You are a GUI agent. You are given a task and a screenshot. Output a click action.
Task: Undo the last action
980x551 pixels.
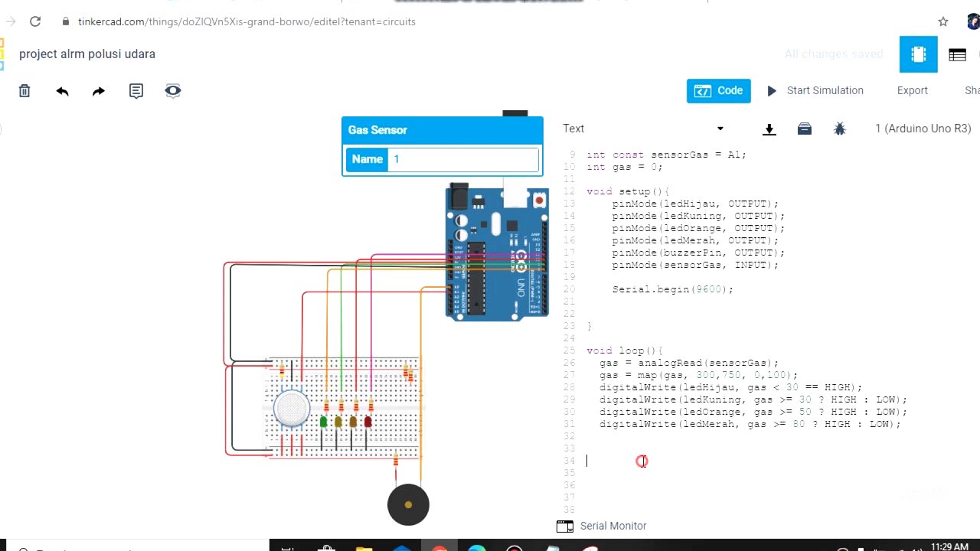tap(62, 91)
